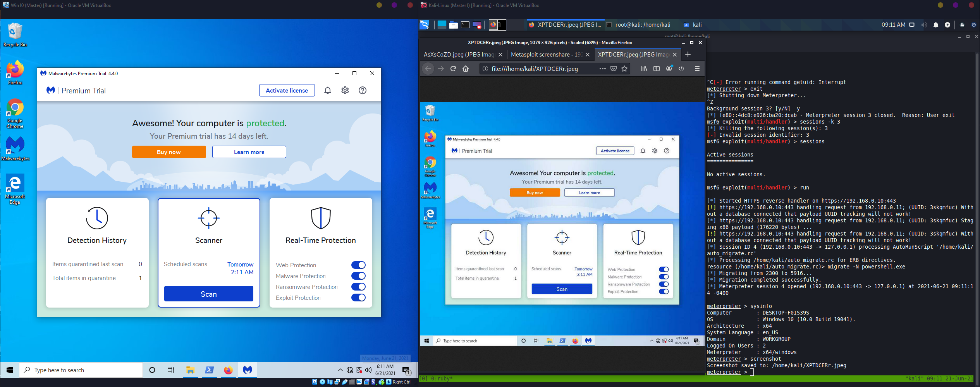The image size is (980, 387).
Task: Select Google Chrome shortcut on Windows desktop
Action: pyautogui.click(x=15, y=113)
